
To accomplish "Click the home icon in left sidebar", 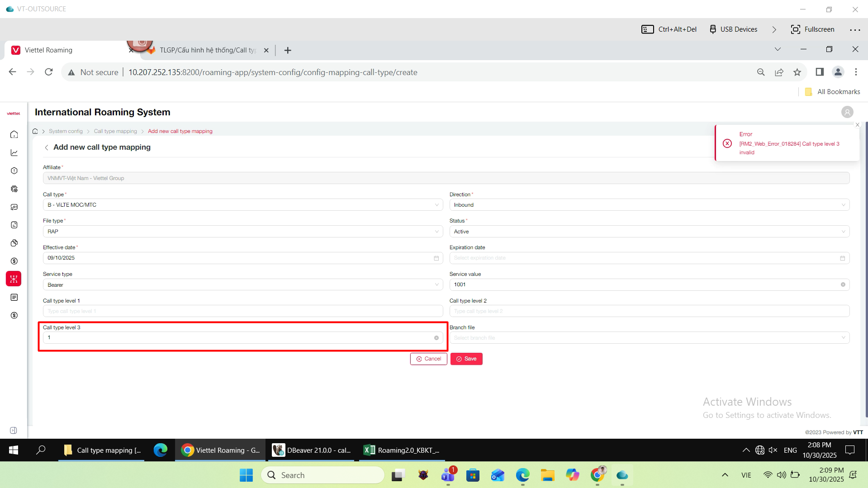I will 14,134.
